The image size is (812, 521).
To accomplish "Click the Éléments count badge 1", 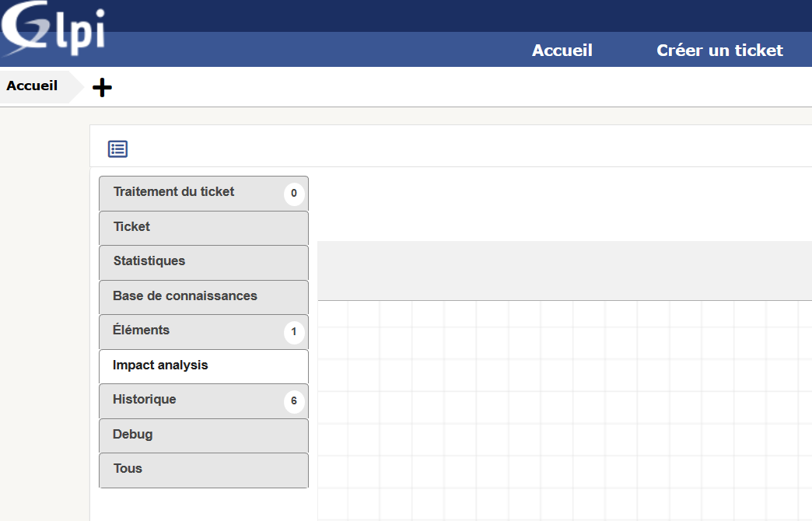I will click(x=294, y=332).
